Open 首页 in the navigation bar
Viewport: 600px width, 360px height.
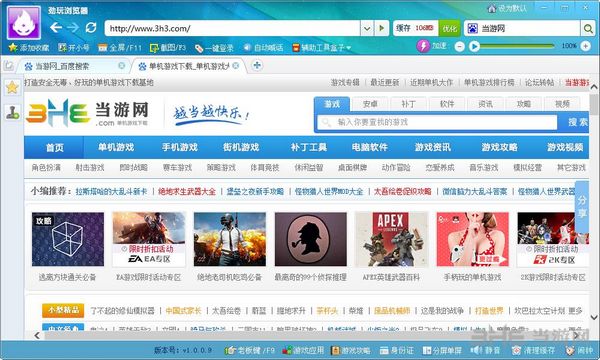coord(54,147)
